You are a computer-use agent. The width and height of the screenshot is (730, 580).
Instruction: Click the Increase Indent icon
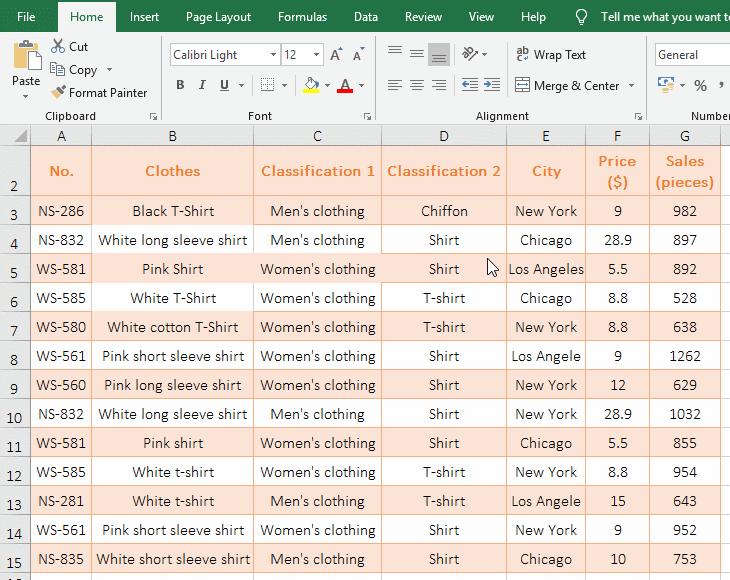[492, 86]
